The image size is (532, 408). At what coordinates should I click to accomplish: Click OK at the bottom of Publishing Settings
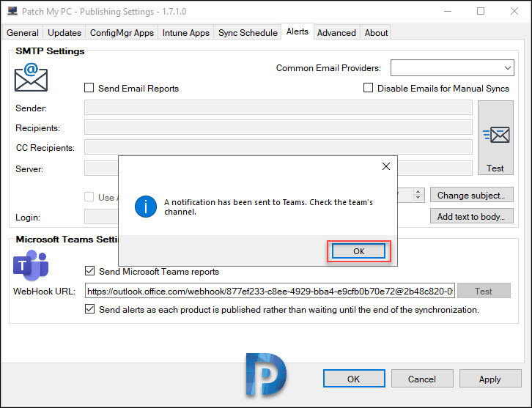pos(354,379)
